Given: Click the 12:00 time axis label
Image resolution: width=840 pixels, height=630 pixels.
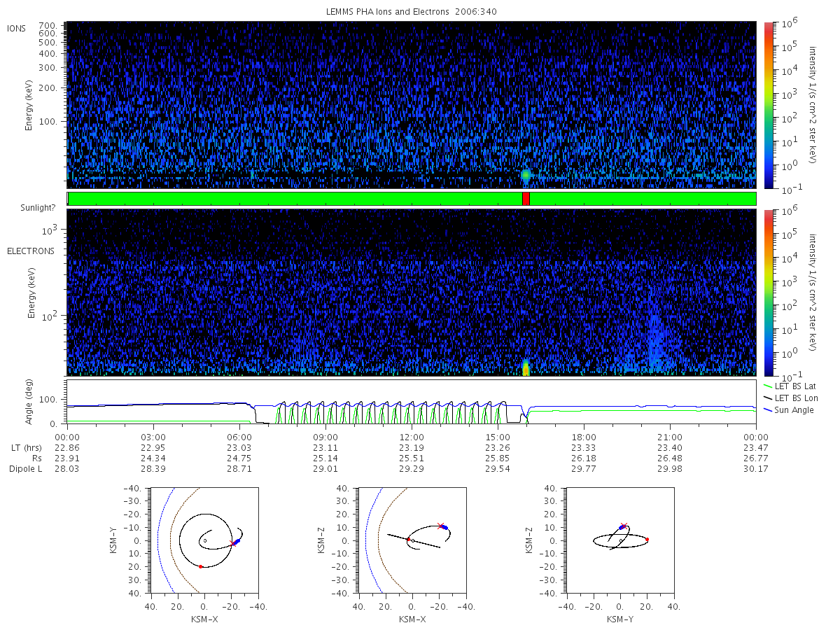Looking at the screenshot, I should click(412, 435).
